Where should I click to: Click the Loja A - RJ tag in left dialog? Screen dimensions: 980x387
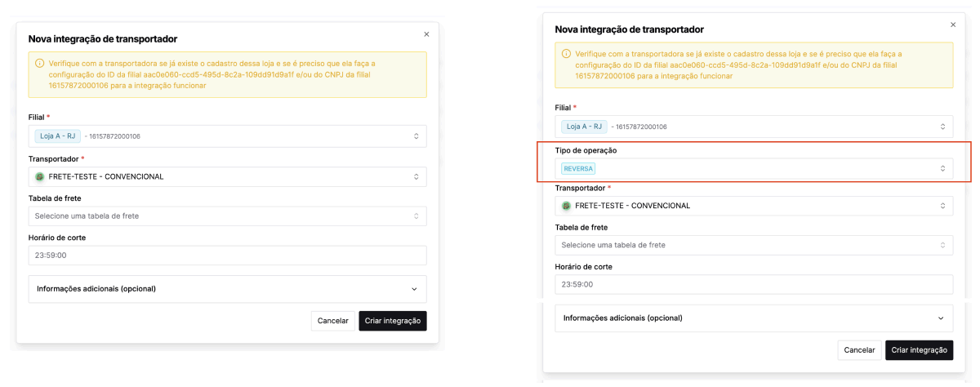(x=58, y=136)
